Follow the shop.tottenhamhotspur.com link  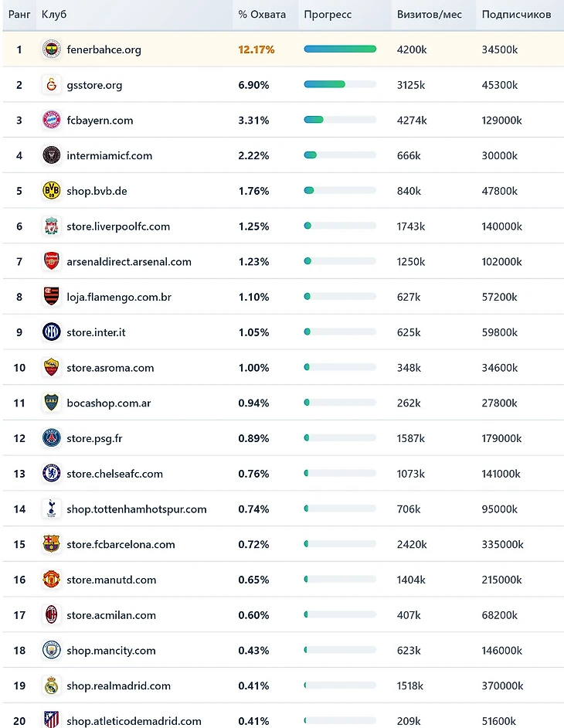tap(137, 509)
